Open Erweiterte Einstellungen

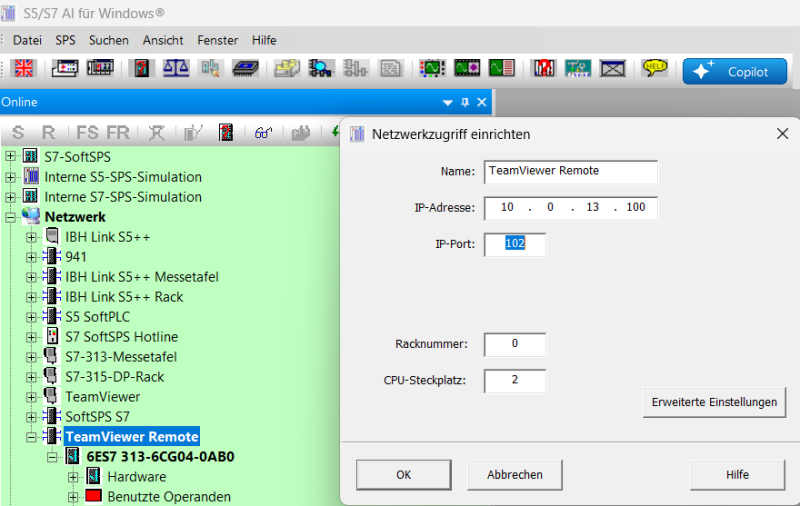click(x=714, y=402)
